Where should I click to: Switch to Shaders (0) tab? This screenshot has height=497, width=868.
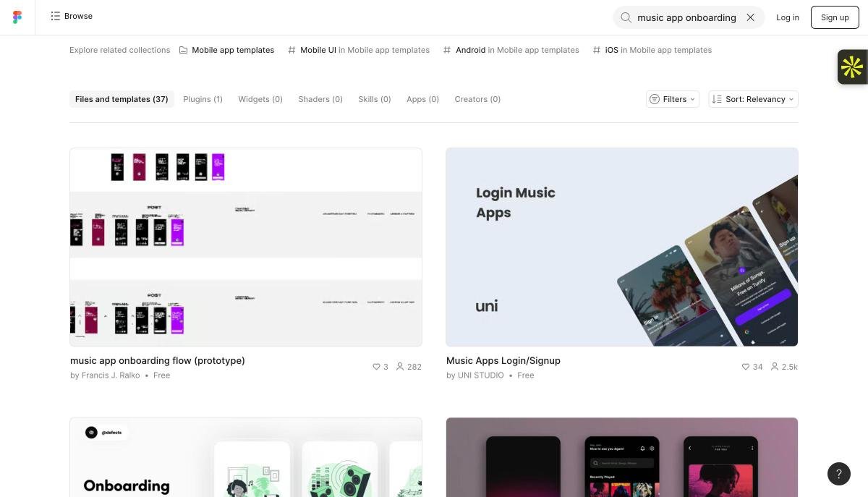320,99
